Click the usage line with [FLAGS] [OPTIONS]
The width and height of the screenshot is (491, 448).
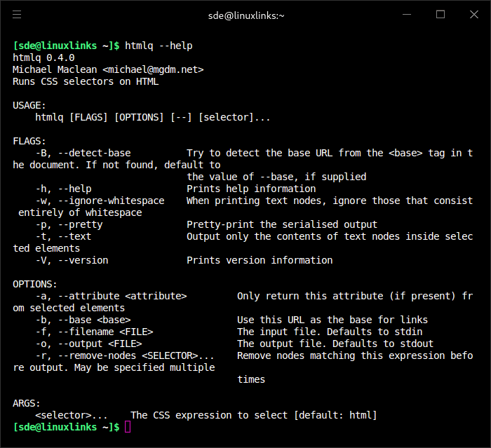click(x=152, y=117)
